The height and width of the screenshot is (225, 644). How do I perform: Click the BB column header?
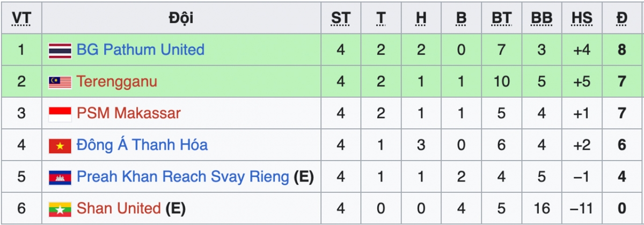tap(541, 19)
